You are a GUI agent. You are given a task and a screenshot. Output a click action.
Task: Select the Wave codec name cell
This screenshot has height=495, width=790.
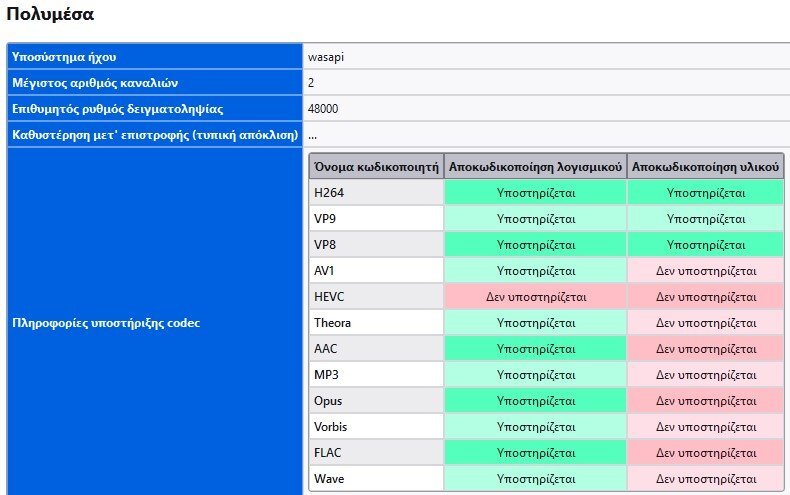click(x=376, y=478)
